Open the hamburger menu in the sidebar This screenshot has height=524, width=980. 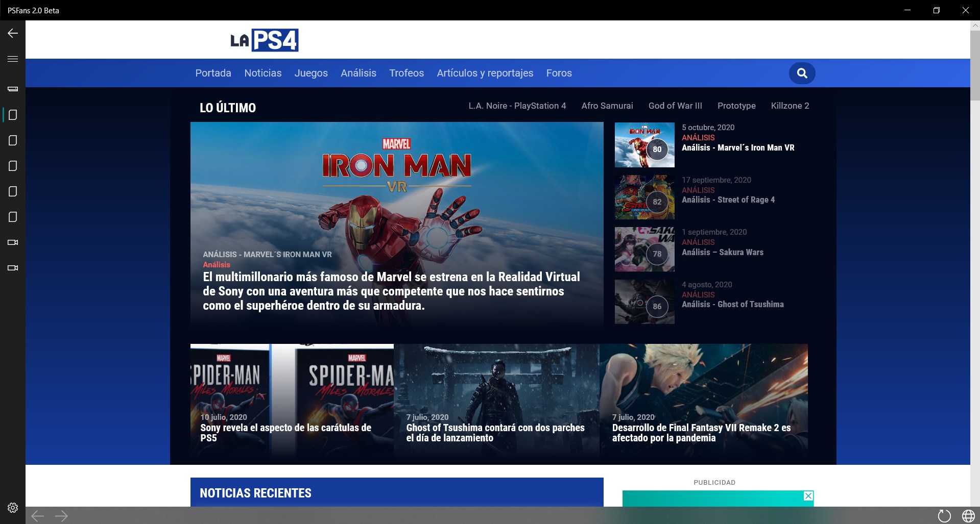coord(13,59)
